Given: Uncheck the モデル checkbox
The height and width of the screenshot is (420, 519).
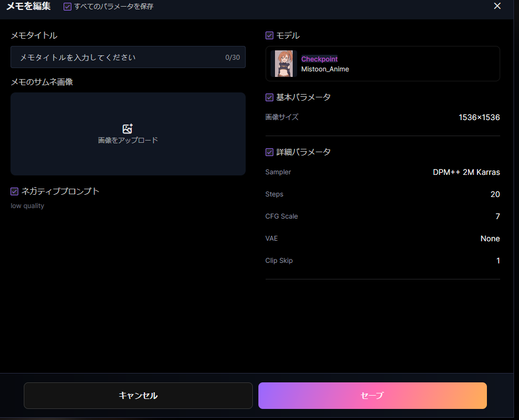Looking at the screenshot, I should [269, 35].
